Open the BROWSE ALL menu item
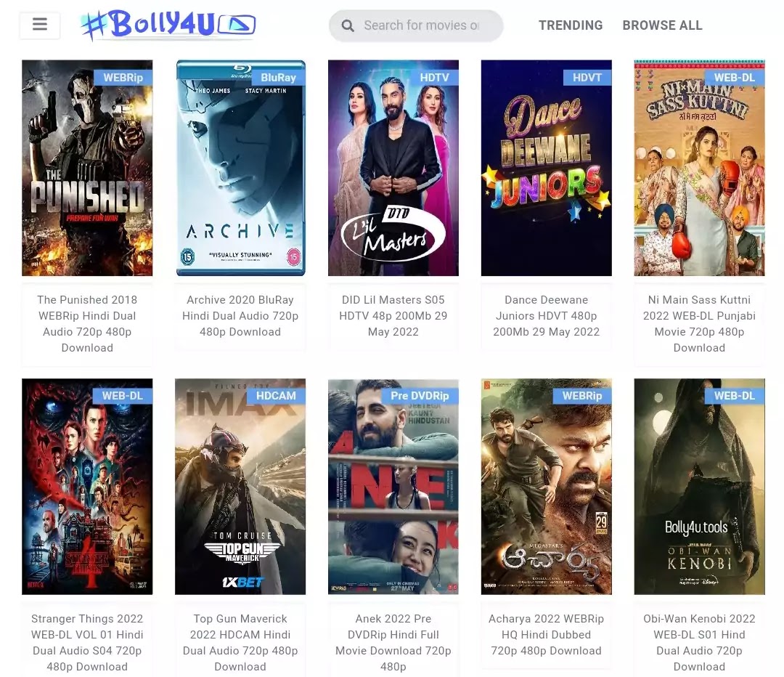This screenshot has height=677, width=784. 662,25
